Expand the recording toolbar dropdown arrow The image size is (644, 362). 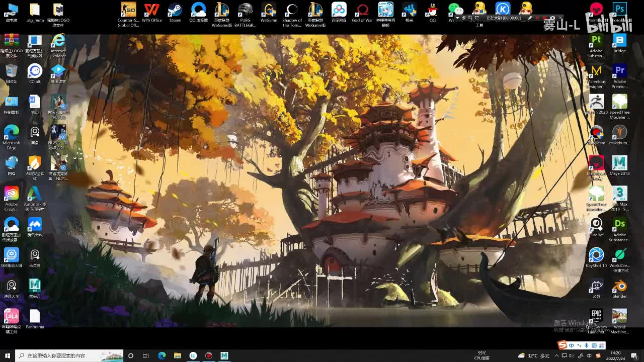(457, 18)
